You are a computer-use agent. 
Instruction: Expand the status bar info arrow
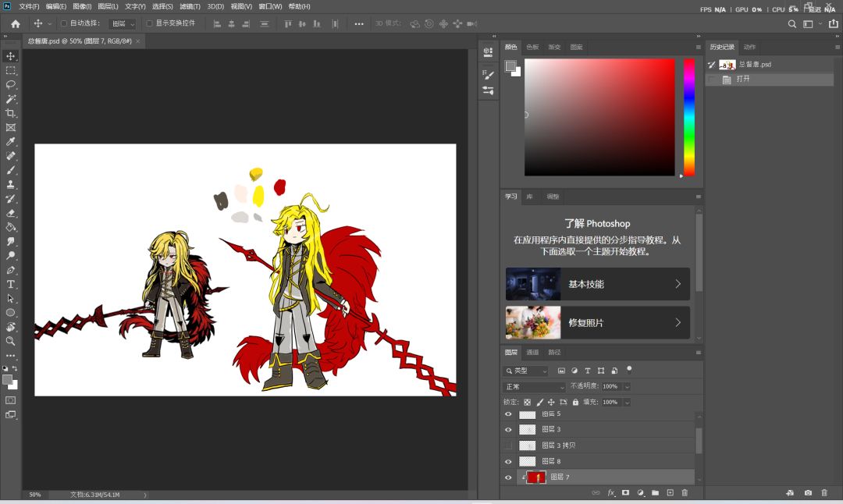[145, 495]
